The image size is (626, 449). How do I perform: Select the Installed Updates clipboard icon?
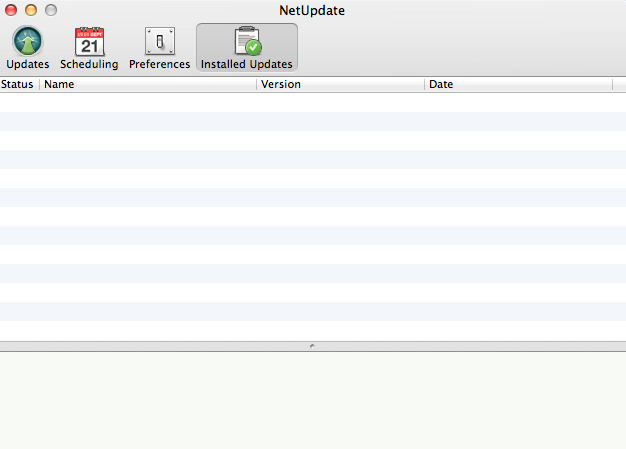tap(248, 41)
